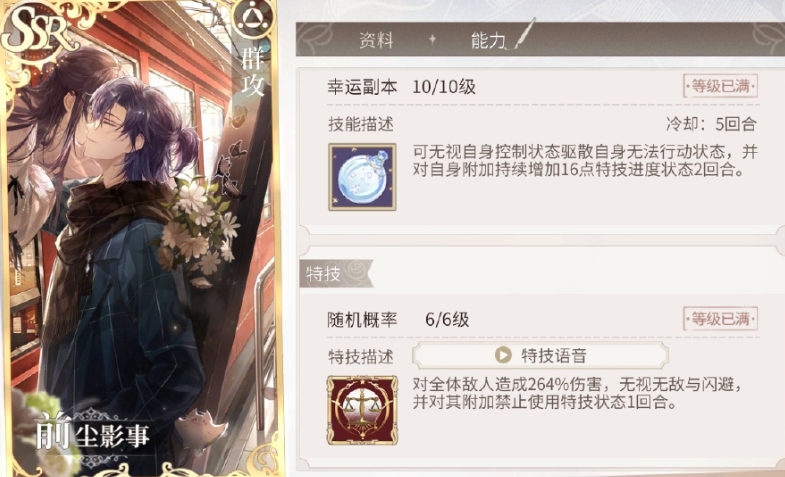Select the 能力 tab
This screenshot has height=477, width=785.
click(488, 40)
